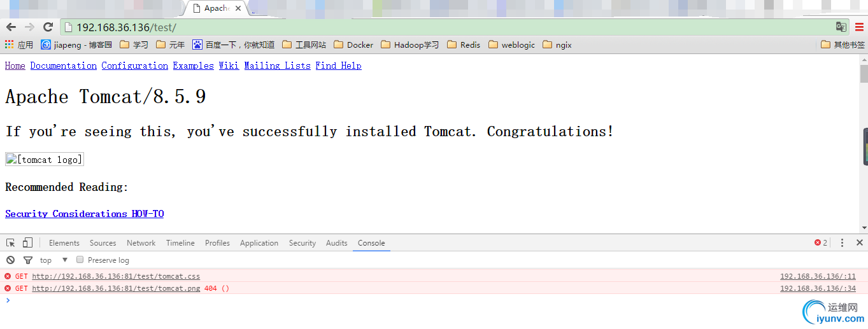Reload the page with the refresh icon
This screenshot has width=868, height=329.
coord(48,27)
